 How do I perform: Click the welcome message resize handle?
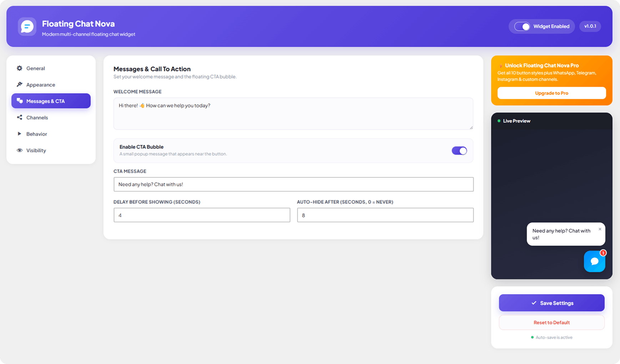pos(471,127)
